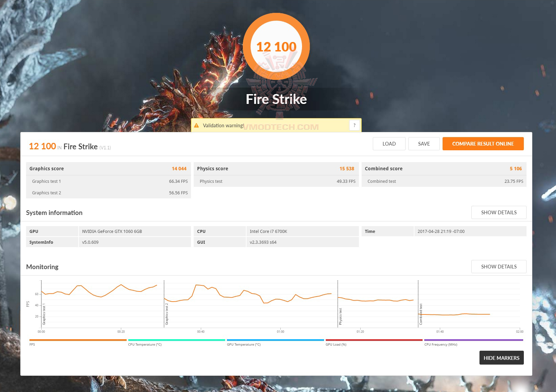This screenshot has width=556, height=392.
Task: Toggle the CPU Frequency legend bar
Action: pyautogui.click(x=474, y=340)
